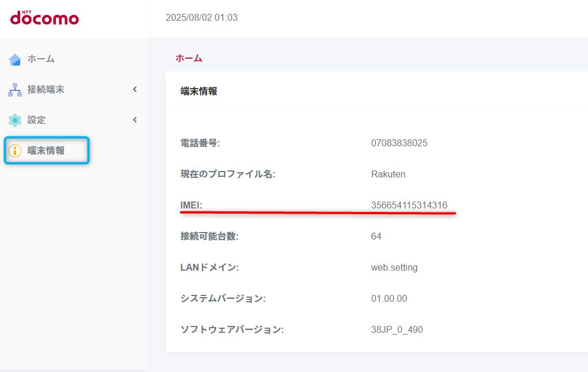This screenshot has width=588, height=372.
Task: Click the software version 38JP_0_490
Action: [x=397, y=329]
